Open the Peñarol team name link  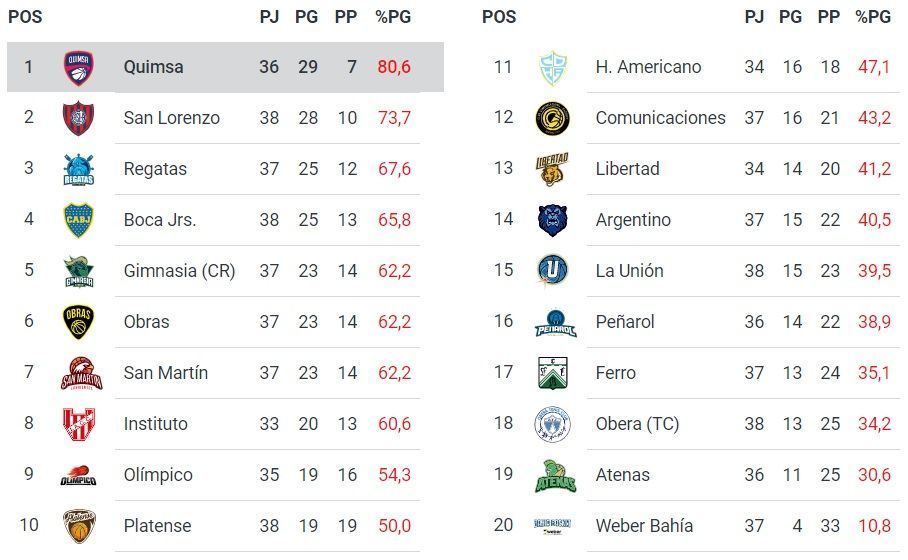click(625, 322)
